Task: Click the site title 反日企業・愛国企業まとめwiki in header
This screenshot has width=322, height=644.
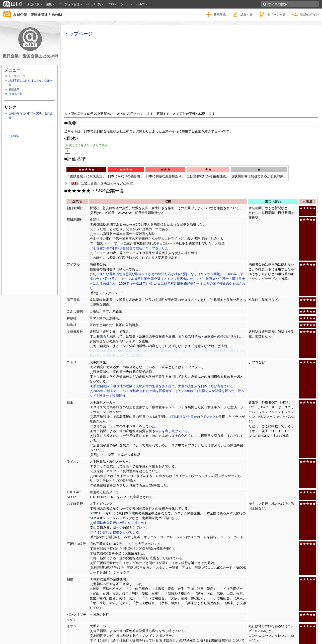Action: (x=37, y=15)
